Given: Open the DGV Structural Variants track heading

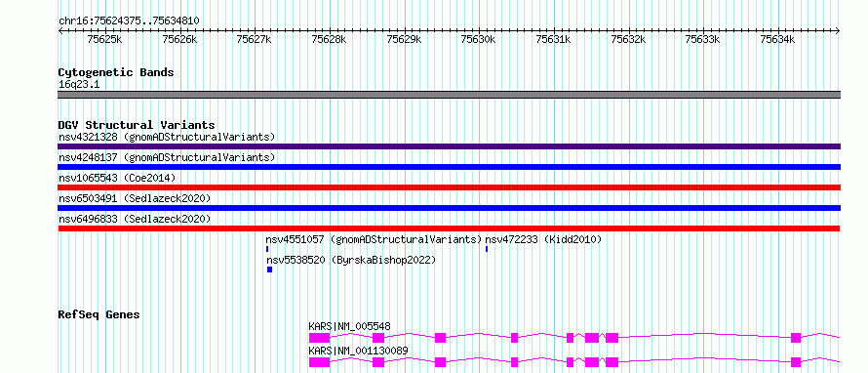Looking at the screenshot, I should pos(137,125).
